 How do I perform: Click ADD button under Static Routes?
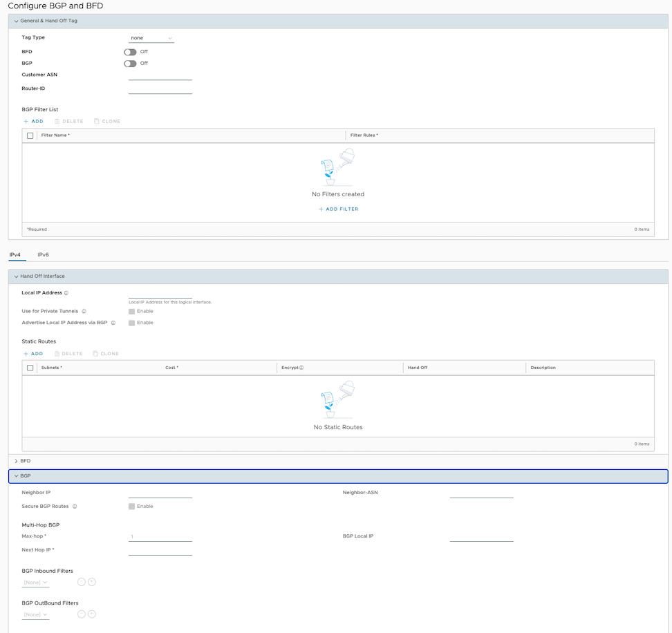33,354
